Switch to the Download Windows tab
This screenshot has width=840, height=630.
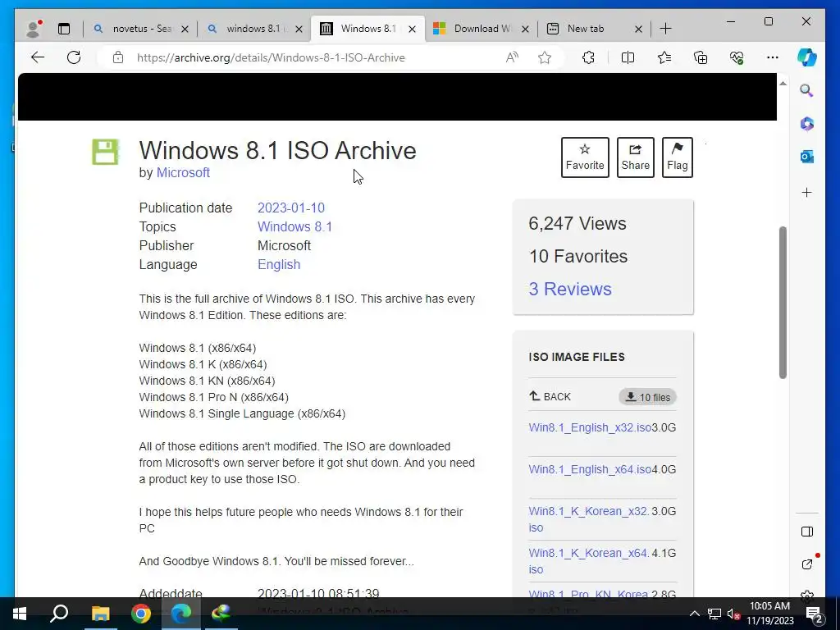pyautogui.click(x=481, y=29)
